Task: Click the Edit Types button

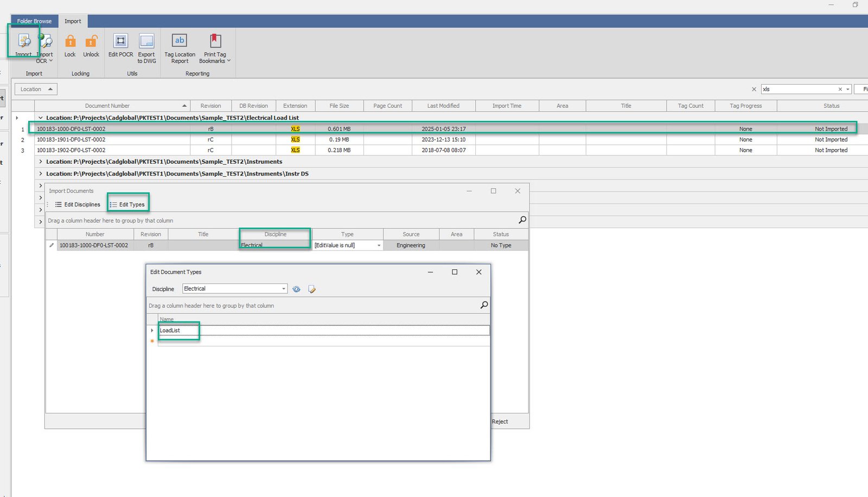Action: pyautogui.click(x=127, y=204)
